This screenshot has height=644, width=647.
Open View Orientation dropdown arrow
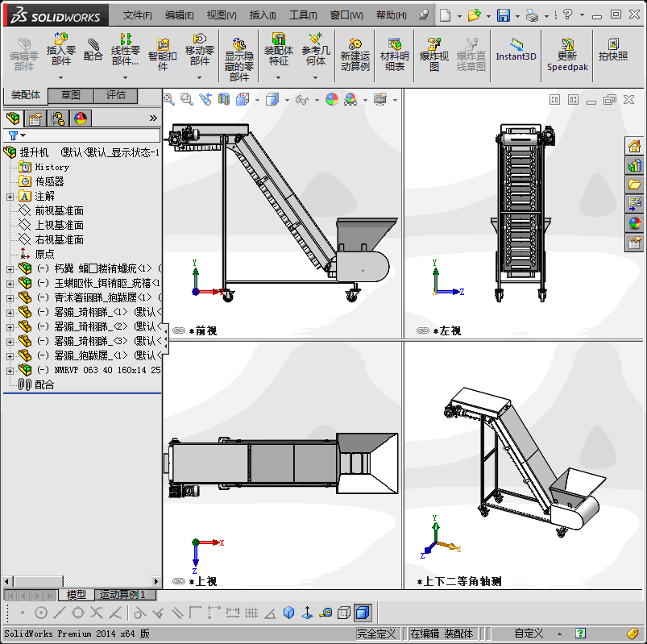click(x=258, y=100)
